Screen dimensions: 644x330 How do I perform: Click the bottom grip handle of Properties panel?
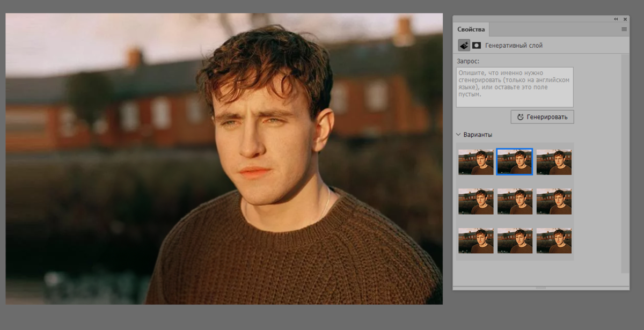(x=541, y=288)
